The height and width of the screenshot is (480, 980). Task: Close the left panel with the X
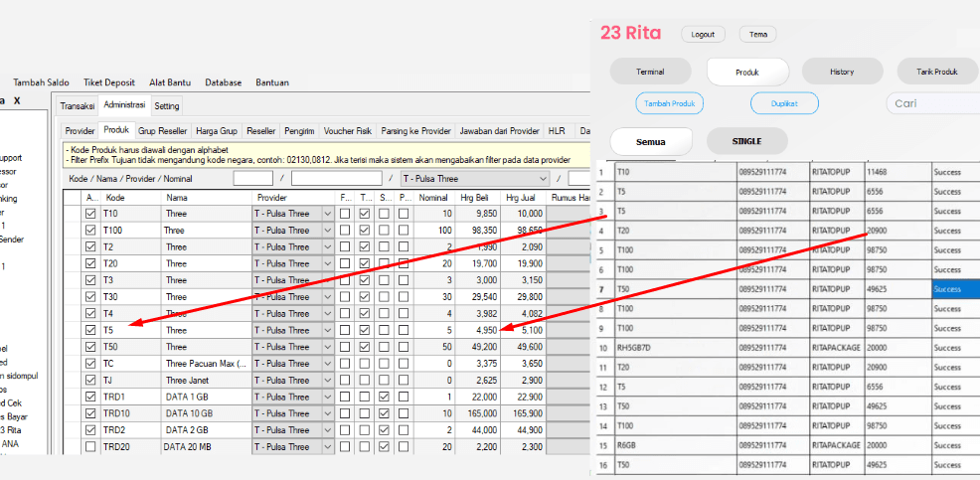17,101
